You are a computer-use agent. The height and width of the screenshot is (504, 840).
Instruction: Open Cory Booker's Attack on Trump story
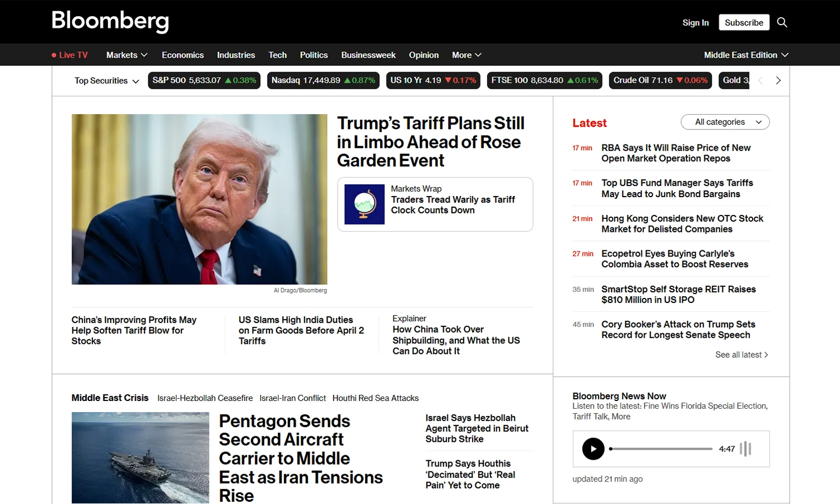click(x=678, y=329)
